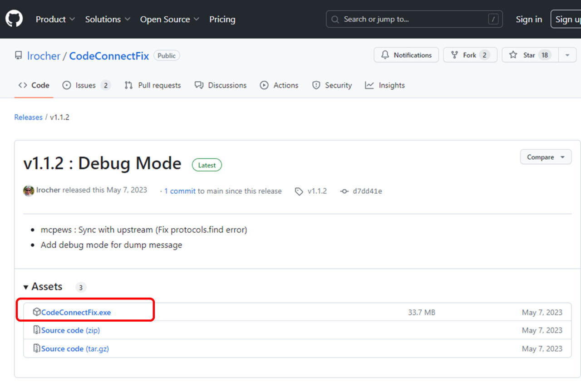Click the Latest release badge
Screen dimensions: 581x392
click(207, 165)
